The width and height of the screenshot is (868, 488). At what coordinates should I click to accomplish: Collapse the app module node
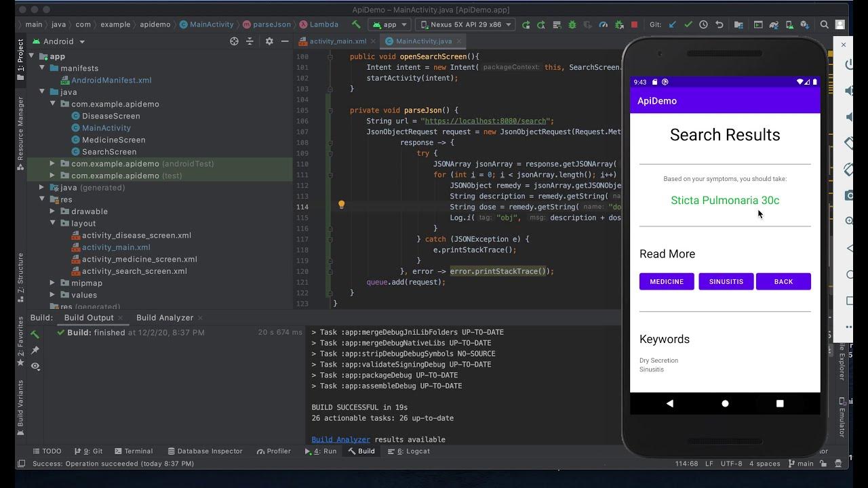coord(31,56)
